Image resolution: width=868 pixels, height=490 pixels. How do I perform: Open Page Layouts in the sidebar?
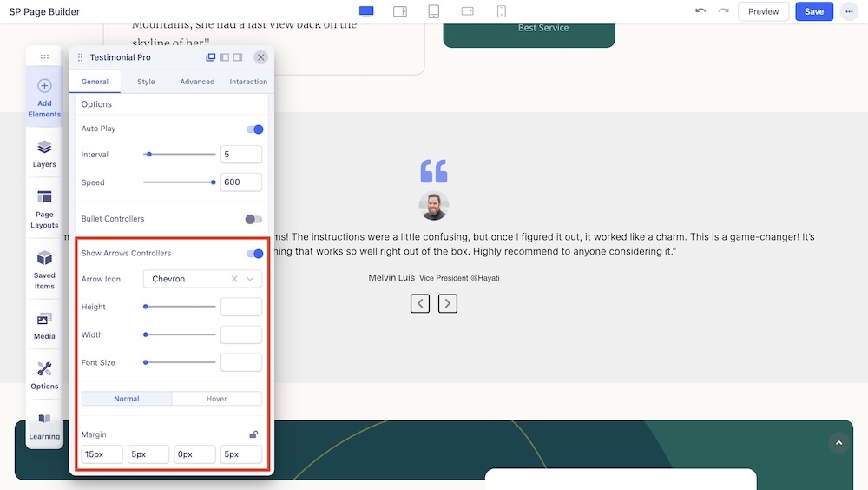coord(44,209)
